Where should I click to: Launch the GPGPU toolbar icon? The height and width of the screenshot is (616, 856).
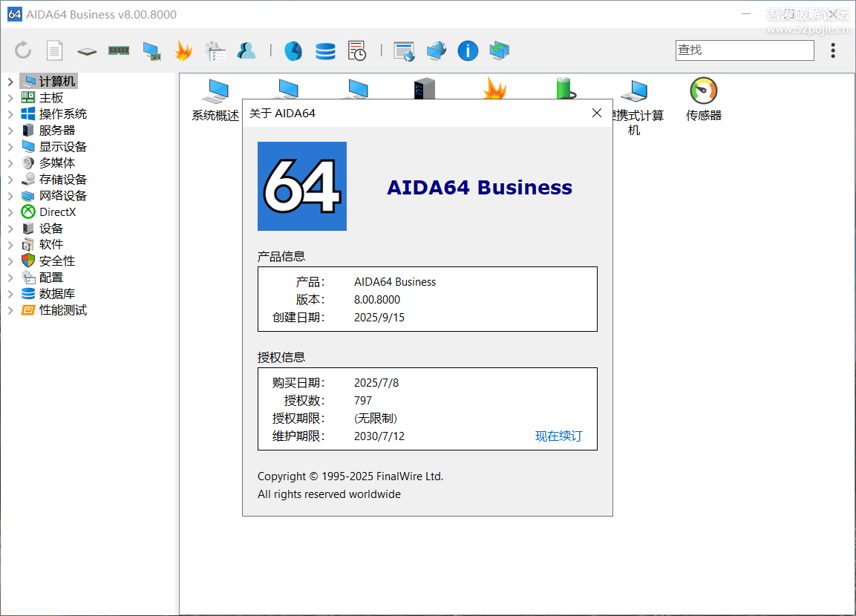tap(151, 50)
